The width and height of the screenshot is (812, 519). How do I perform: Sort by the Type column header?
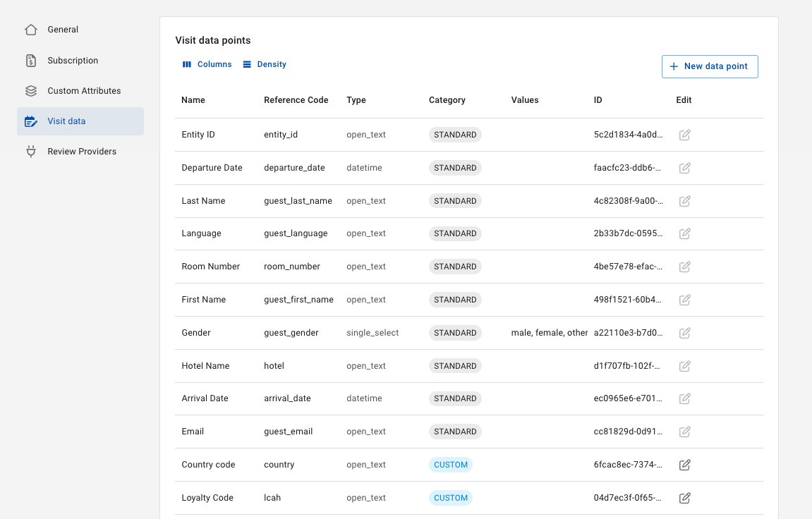coord(356,100)
